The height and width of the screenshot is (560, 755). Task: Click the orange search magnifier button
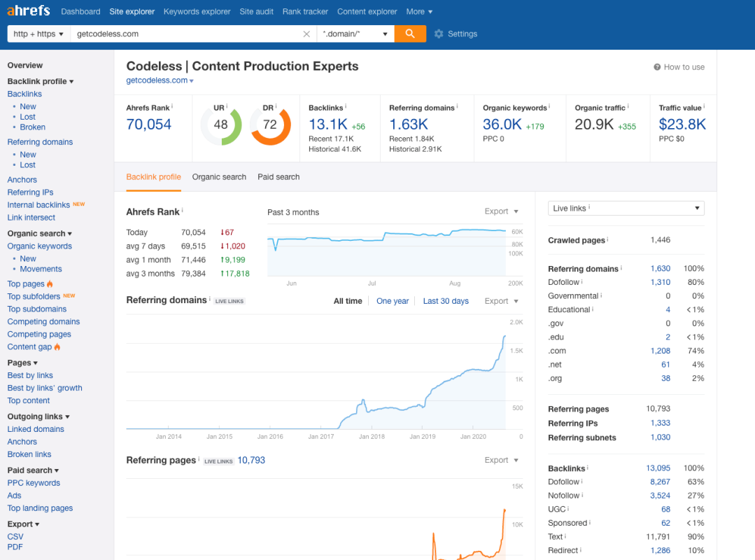click(x=410, y=34)
